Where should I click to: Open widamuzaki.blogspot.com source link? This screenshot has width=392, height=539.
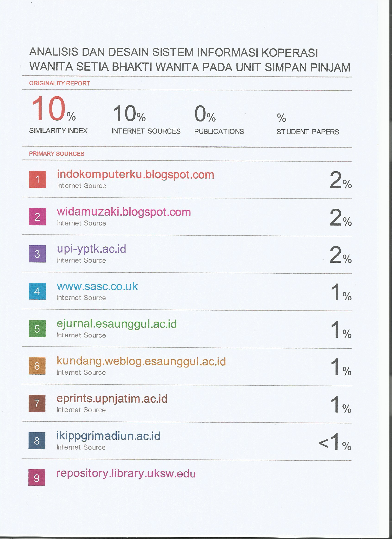click(x=124, y=212)
